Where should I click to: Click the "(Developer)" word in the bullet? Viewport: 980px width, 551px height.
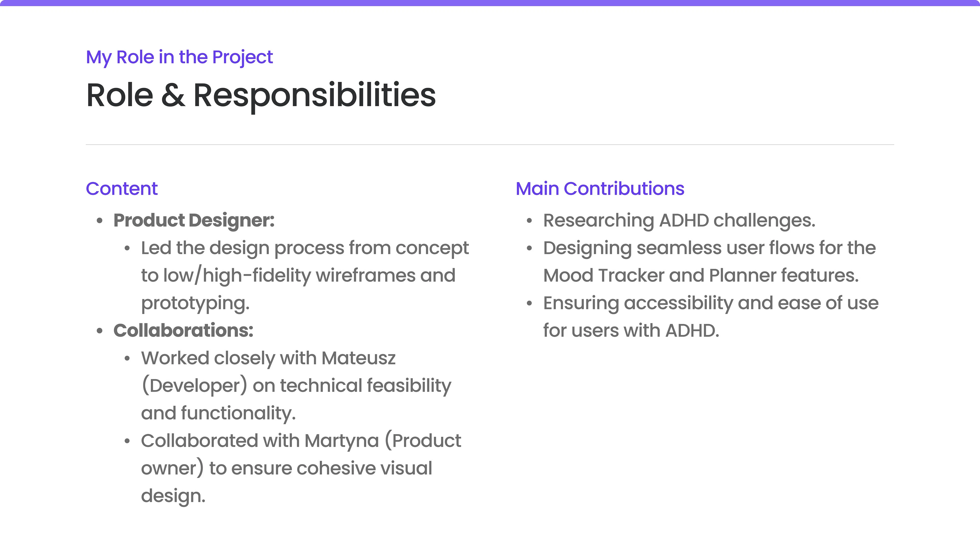[x=194, y=386]
